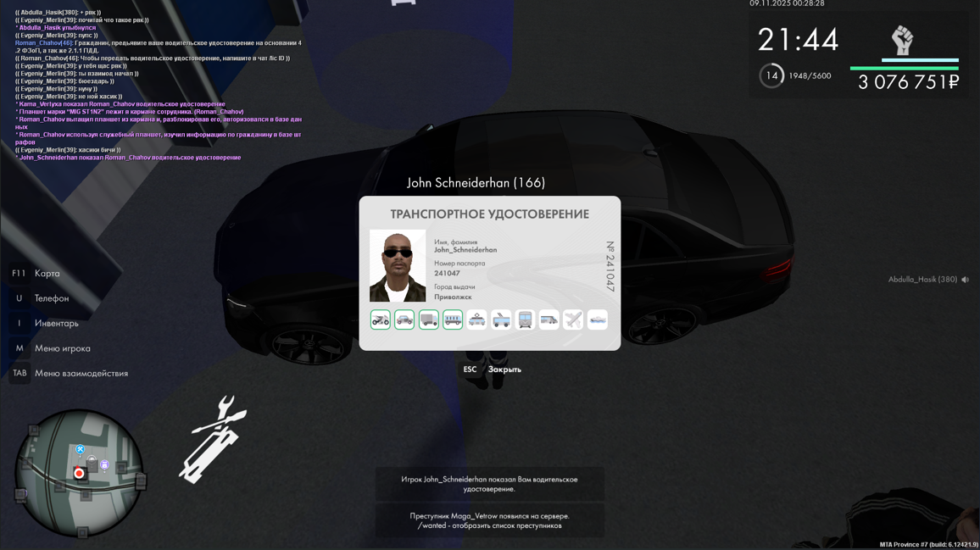The image size is (980, 550).
Task: Click the level 14 circle indicator
Action: tap(771, 75)
